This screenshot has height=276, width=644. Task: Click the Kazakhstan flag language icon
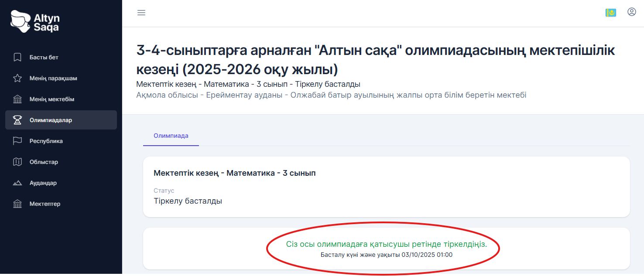pyautogui.click(x=611, y=12)
